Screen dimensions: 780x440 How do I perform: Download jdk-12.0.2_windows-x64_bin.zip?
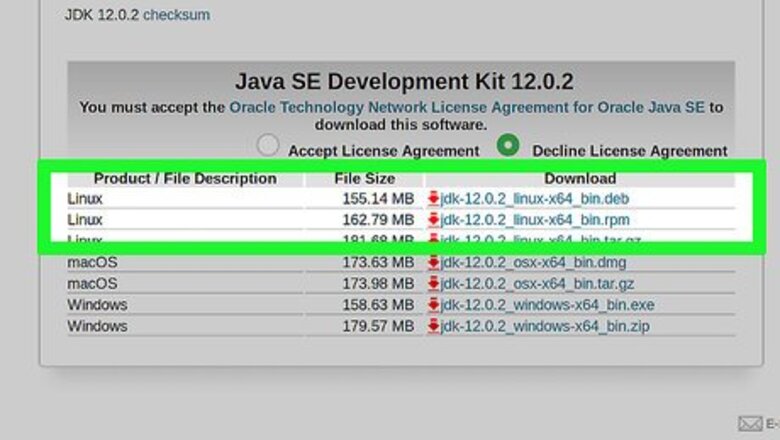(545, 326)
